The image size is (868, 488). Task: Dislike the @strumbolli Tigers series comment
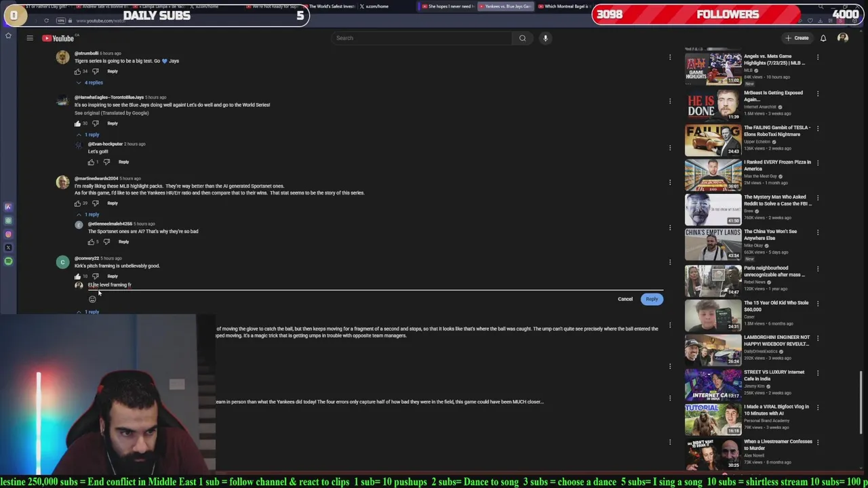(95, 71)
